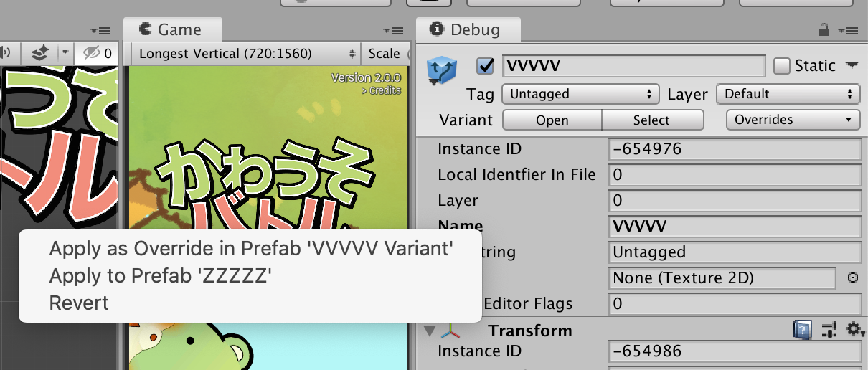This screenshot has width=868, height=370.
Task: Open the Tag dropdown showing Untagged
Action: click(580, 94)
